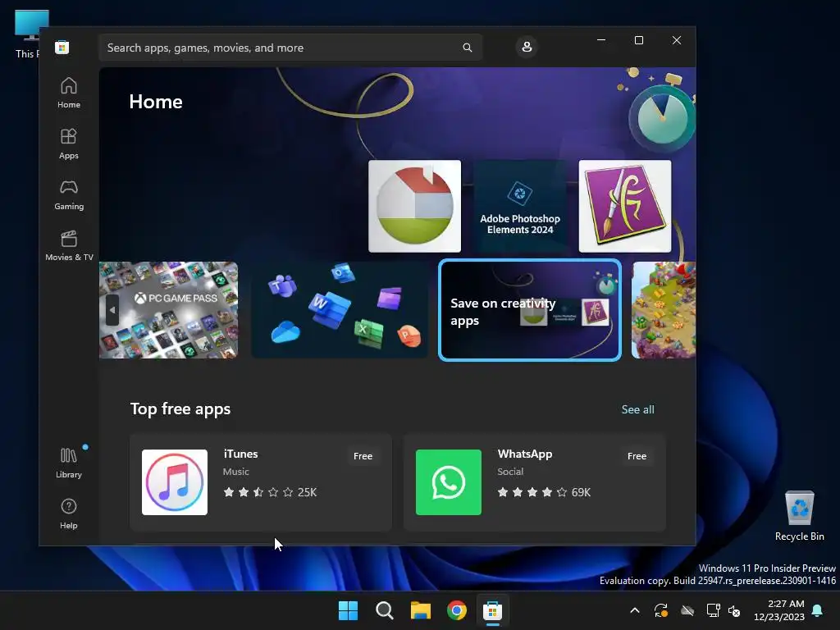Click the muted volume tray icon
This screenshot has height=630, width=840.
click(734, 610)
